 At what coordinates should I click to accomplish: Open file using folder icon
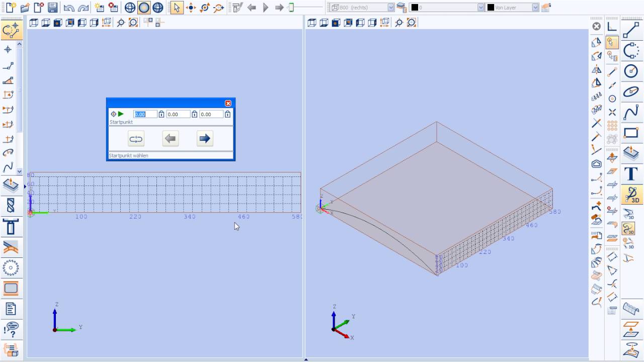click(x=25, y=8)
